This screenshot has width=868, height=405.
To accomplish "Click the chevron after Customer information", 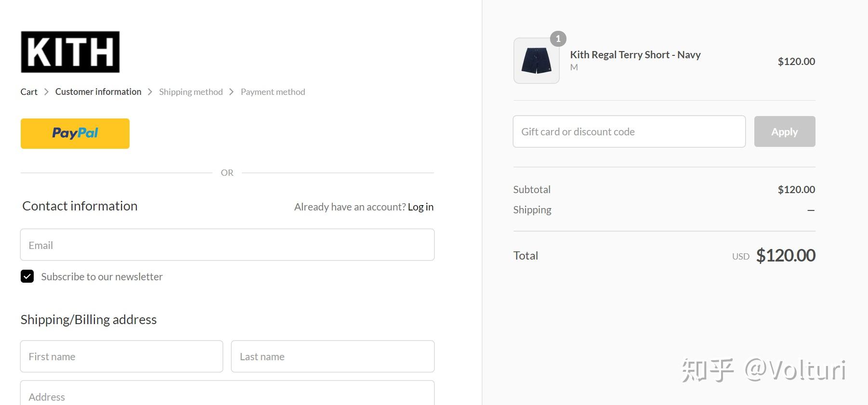I will point(150,92).
